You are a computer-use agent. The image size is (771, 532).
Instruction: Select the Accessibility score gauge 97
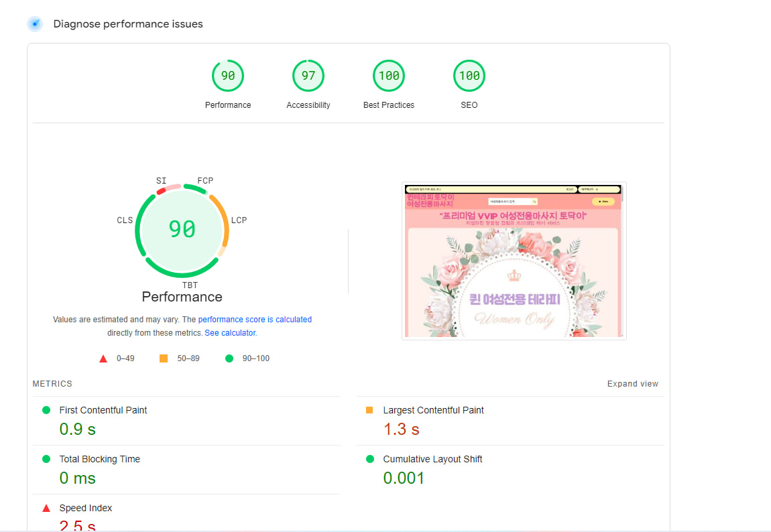[x=308, y=76]
